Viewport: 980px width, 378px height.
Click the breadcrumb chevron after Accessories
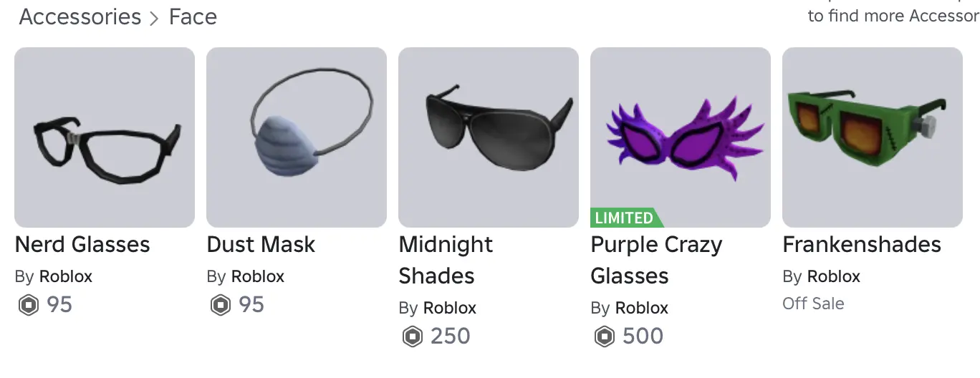[x=154, y=19]
